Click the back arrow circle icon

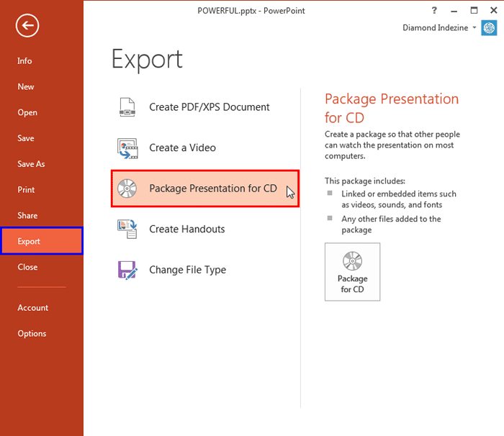(x=27, y=25)
